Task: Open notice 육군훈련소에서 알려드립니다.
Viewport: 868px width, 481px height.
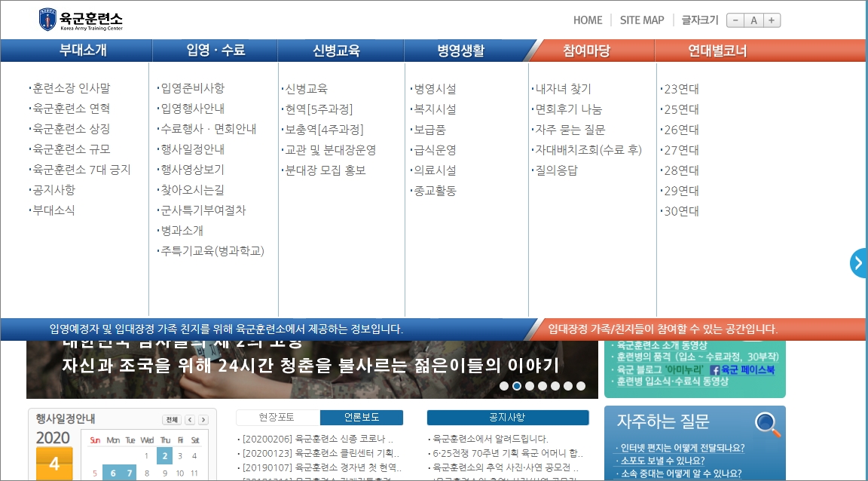Action: [491, 439]
